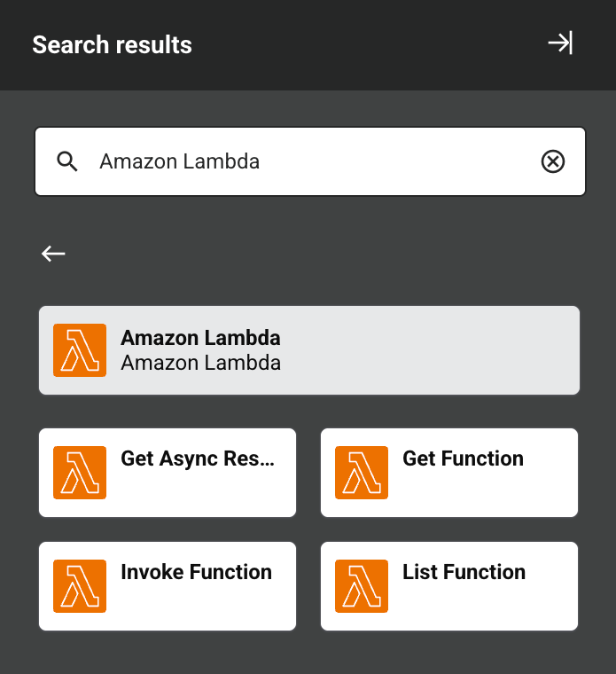Collapse the Search results side panel
The height and width of the screenshot is (674, 616).
click(560, 43)
